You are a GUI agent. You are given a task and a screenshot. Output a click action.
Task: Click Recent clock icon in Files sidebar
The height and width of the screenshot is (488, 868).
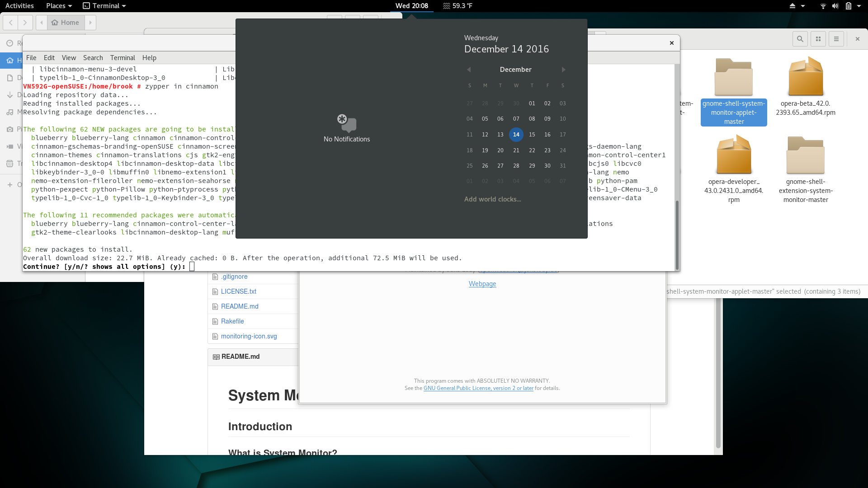(x=9, y=43)
